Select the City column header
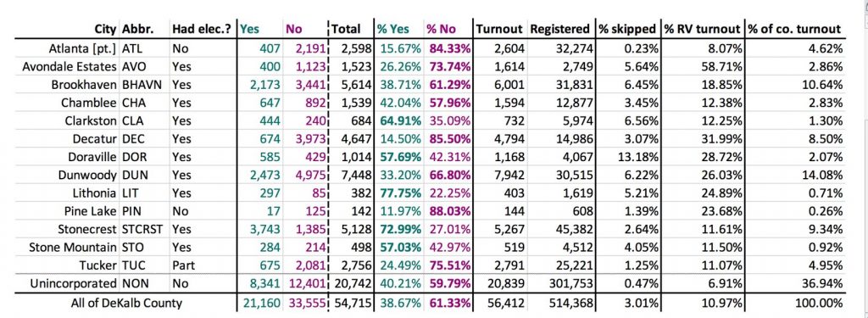The height and width of the screenshot is (318, 868). 107,29
